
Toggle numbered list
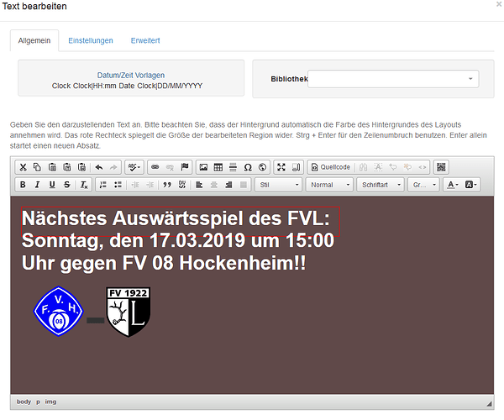pos(102,185)
